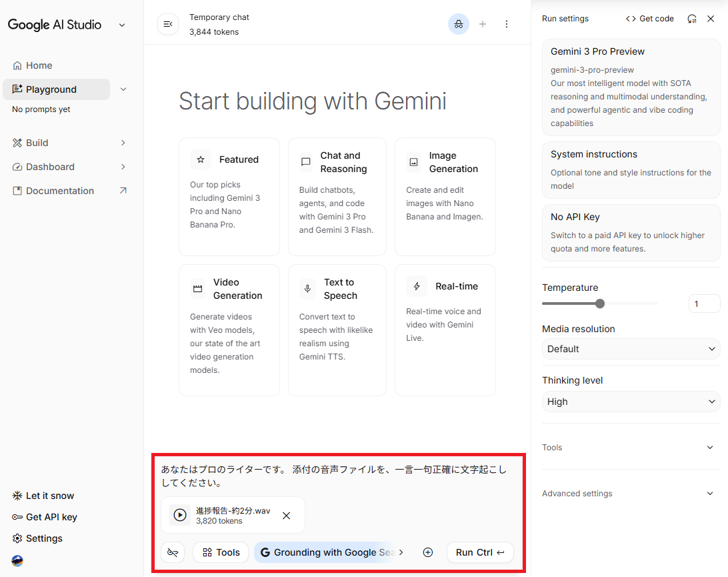Expand the Advanced settings section
Screen dimensions: 728x577
coord(631,494)
